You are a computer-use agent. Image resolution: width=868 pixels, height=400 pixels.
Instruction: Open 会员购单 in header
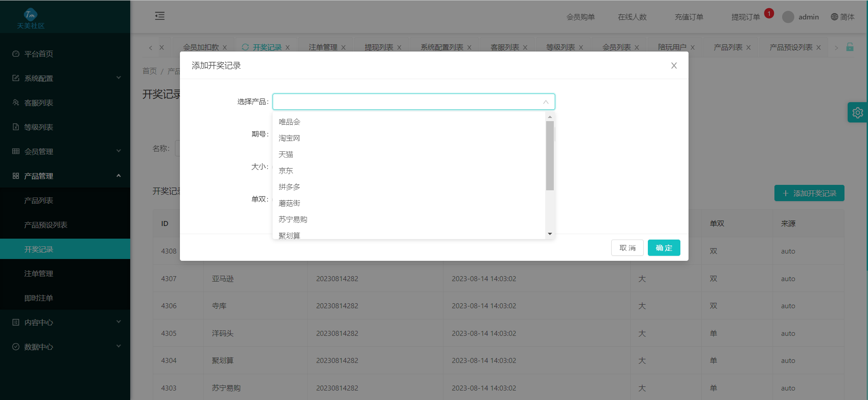coord(580,17)
